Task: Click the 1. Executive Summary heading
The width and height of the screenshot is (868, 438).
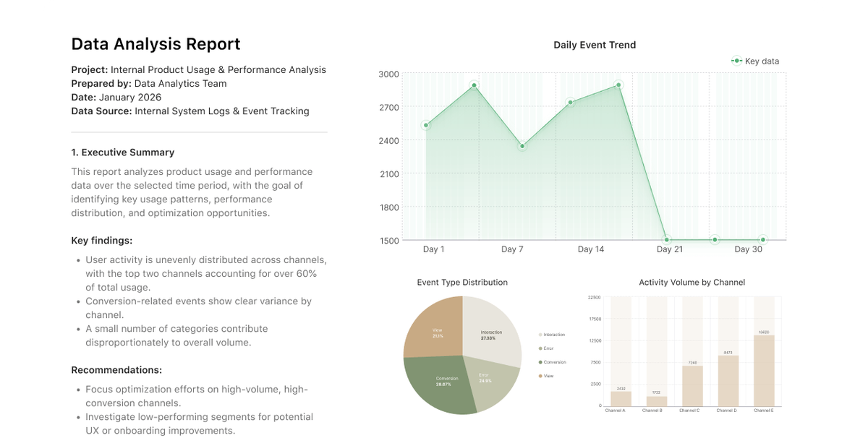Action: pos(123,153)
